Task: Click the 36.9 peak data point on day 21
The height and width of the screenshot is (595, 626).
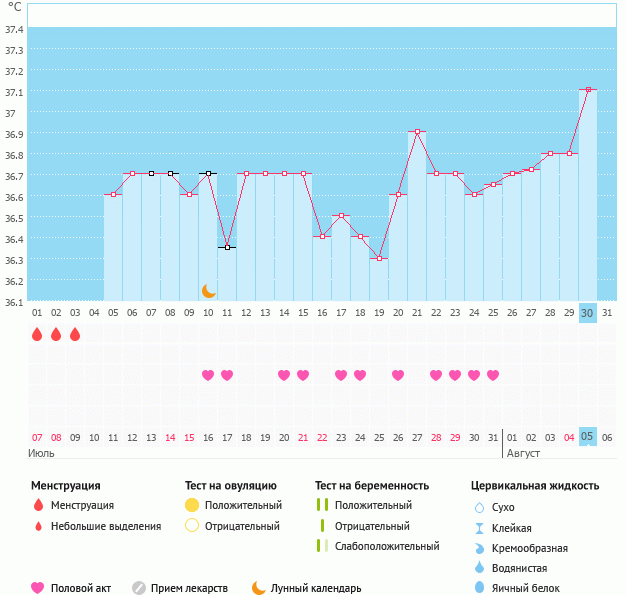Action: pyautogui.click(x=417, y=132)
